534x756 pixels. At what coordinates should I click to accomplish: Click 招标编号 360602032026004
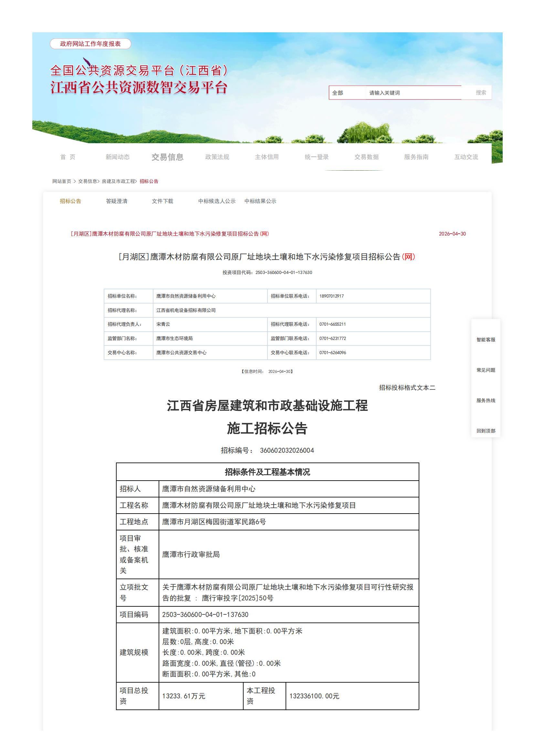(x=267, y=451)
